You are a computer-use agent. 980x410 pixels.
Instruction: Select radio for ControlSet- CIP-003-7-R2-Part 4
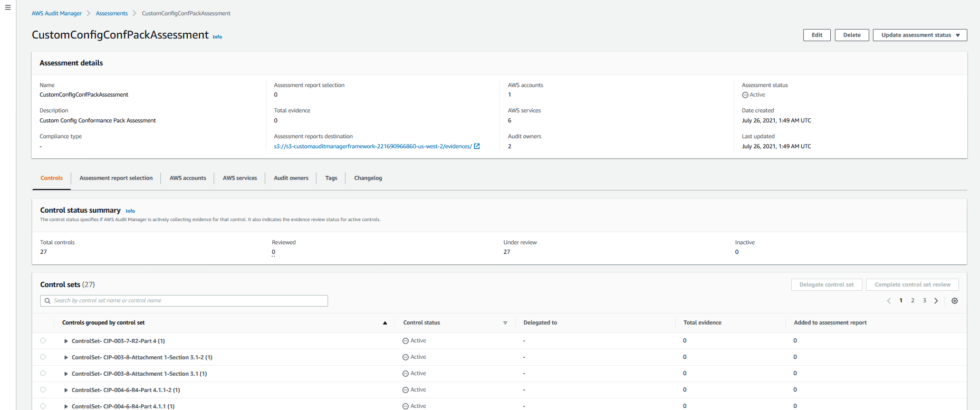click(x=43, y=341)
